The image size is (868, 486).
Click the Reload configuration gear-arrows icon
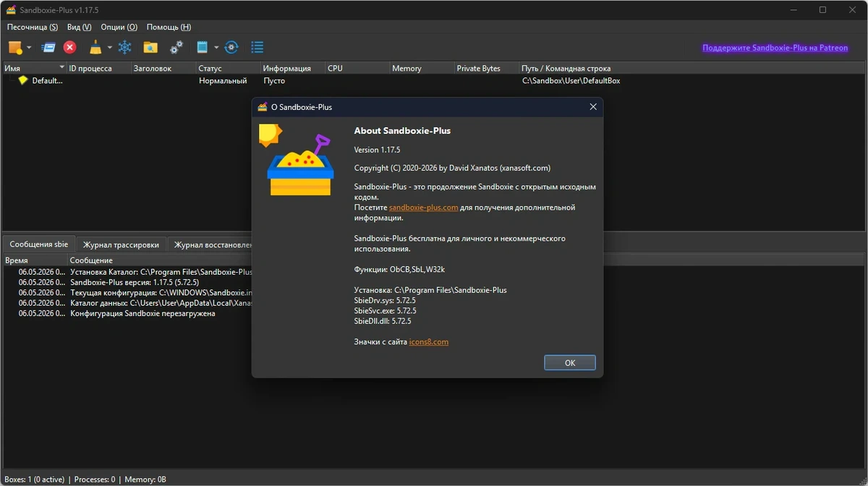pos(231,48)
